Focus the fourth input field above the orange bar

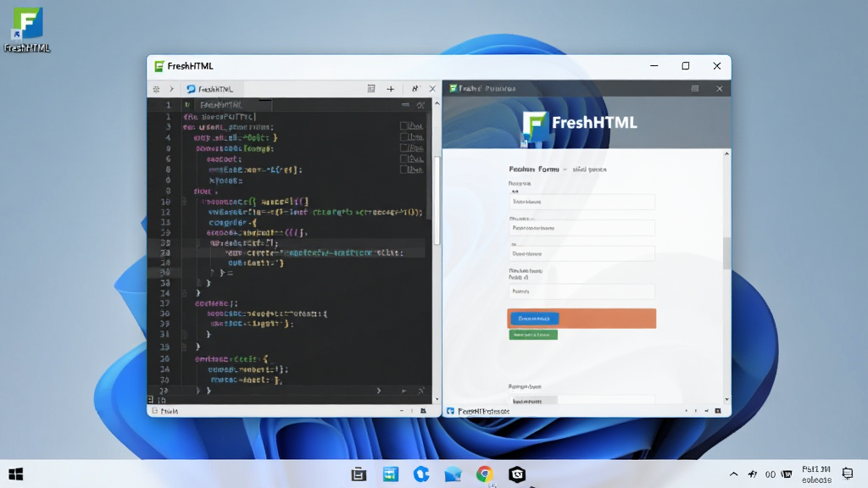pos(581,291)
